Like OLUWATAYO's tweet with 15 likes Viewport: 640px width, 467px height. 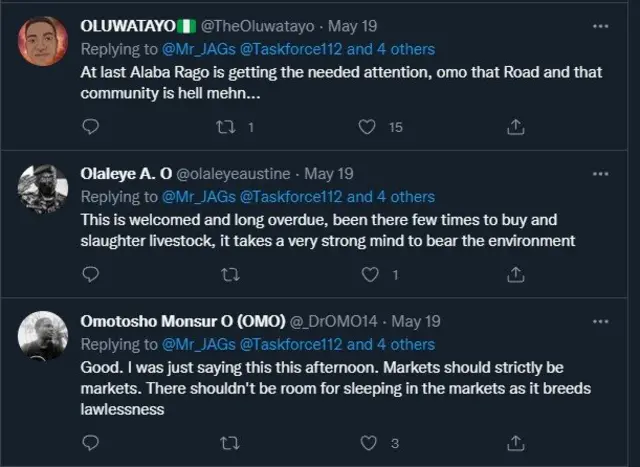(367, 126)
